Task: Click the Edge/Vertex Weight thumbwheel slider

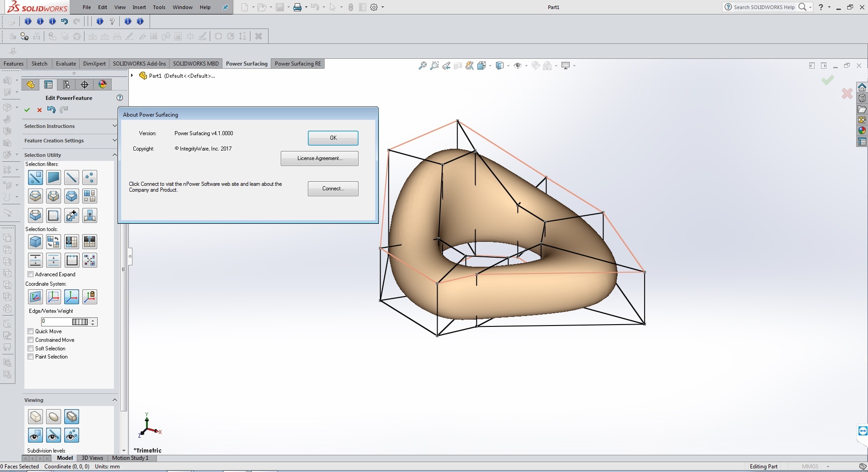Action: [80, 322]
